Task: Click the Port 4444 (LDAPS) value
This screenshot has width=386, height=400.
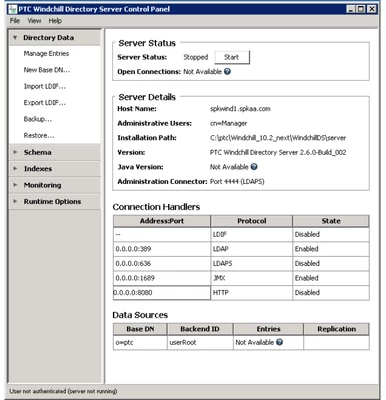Action: click(237, 181)
